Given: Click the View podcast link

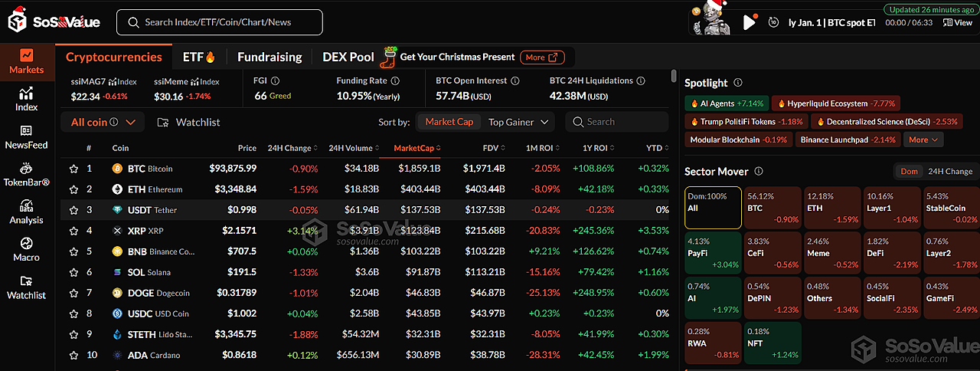Looking at the screenshot, I should pos(958,23).
